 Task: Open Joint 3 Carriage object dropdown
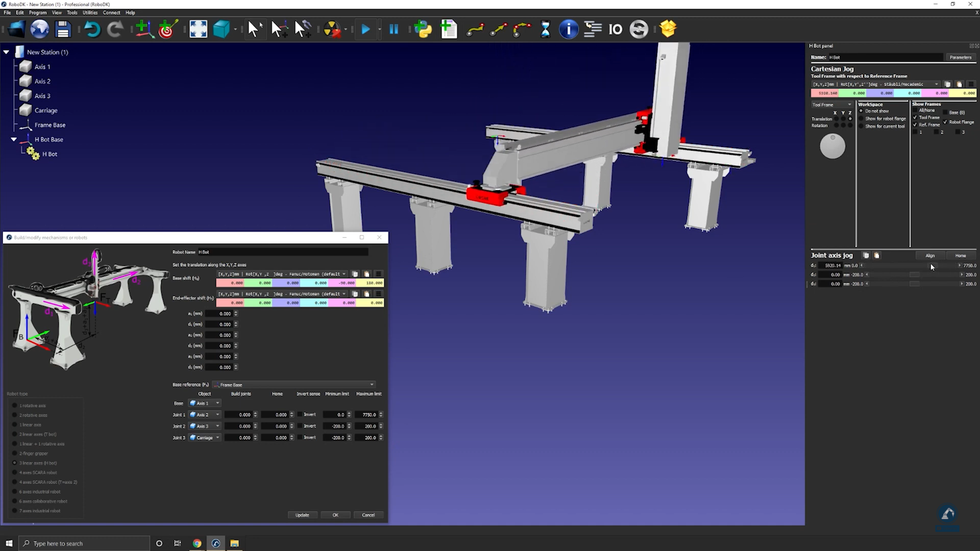click(x=205, y=438)
